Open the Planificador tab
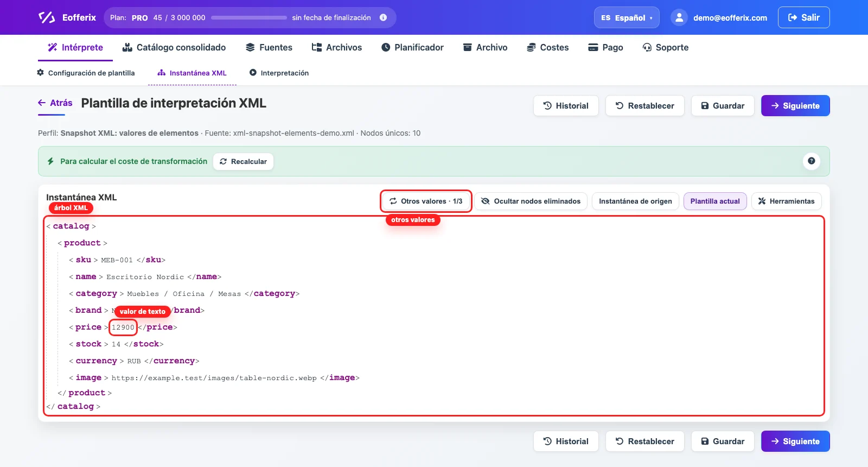Screen dimensions: 868x467 coord(412,47)
